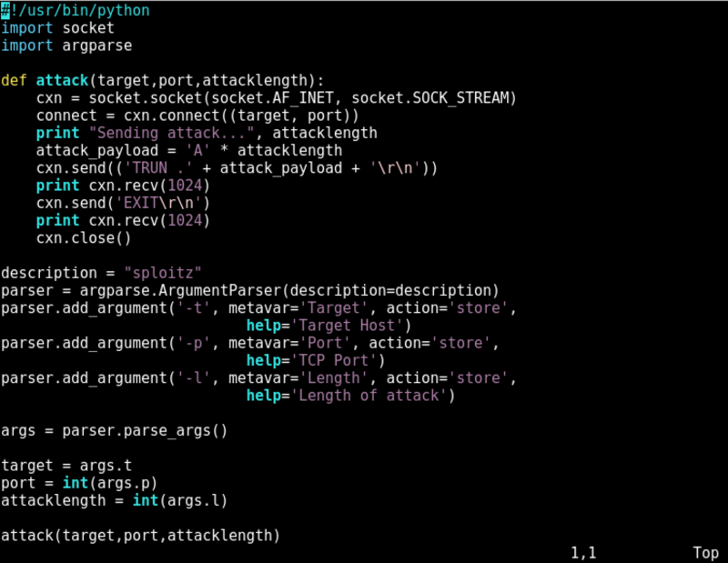
Task: Click the first 'print cxn.recv(1024)' line
Action: point(123,186)
